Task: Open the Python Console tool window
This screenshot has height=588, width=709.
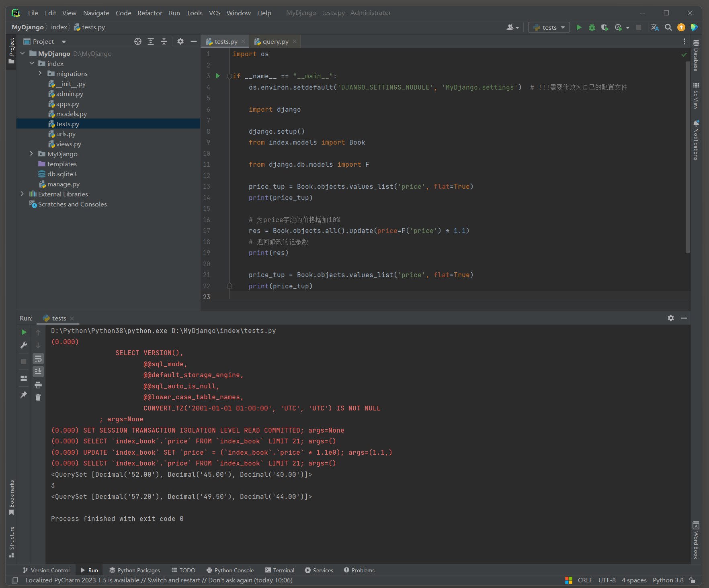Action: 230,570
